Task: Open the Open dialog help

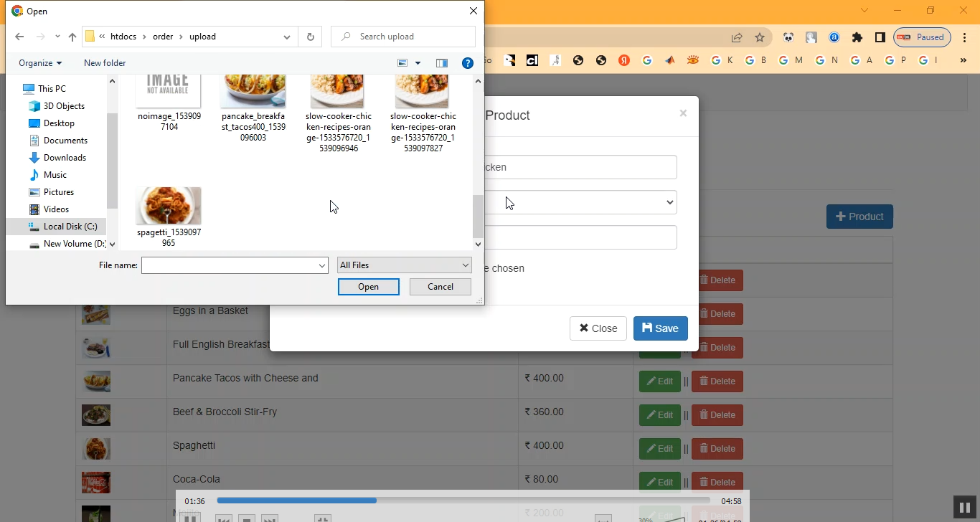Action: click(468, 63)
